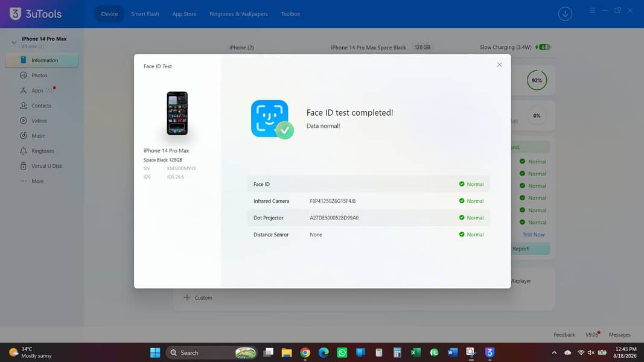Open Videos in the sidebar
The width and height of the screenshot is (644, 362).
[x=39, y=121]
